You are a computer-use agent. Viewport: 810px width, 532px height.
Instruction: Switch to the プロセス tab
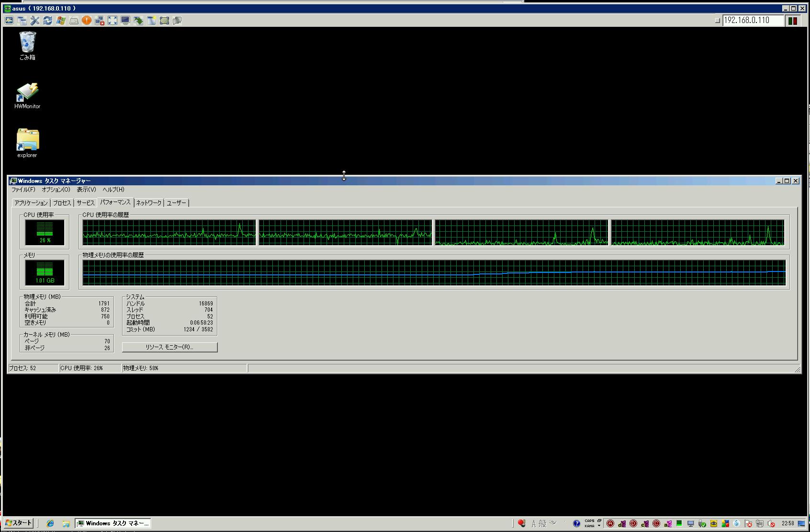(62, 203)
